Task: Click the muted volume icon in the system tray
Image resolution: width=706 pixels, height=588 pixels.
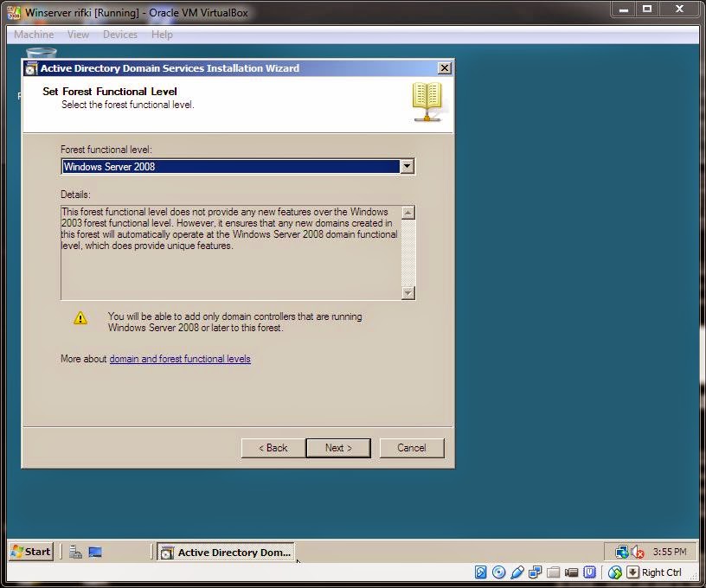Action: click(x=637, y=552)
